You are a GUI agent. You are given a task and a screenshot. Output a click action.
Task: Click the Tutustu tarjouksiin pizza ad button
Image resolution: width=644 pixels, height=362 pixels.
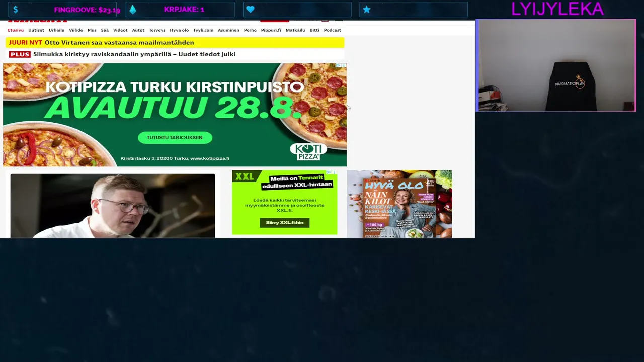pyautogui.click(x=175, y=137)
